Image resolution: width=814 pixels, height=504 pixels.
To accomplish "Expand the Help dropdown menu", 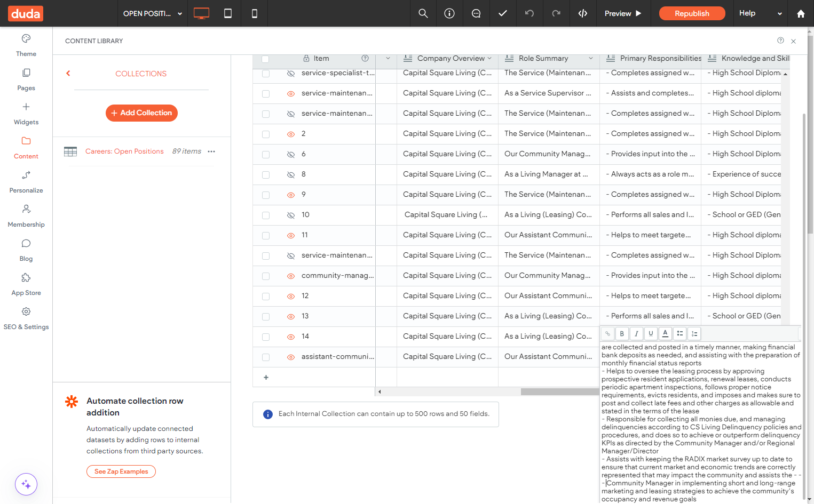I will point(761,13).
